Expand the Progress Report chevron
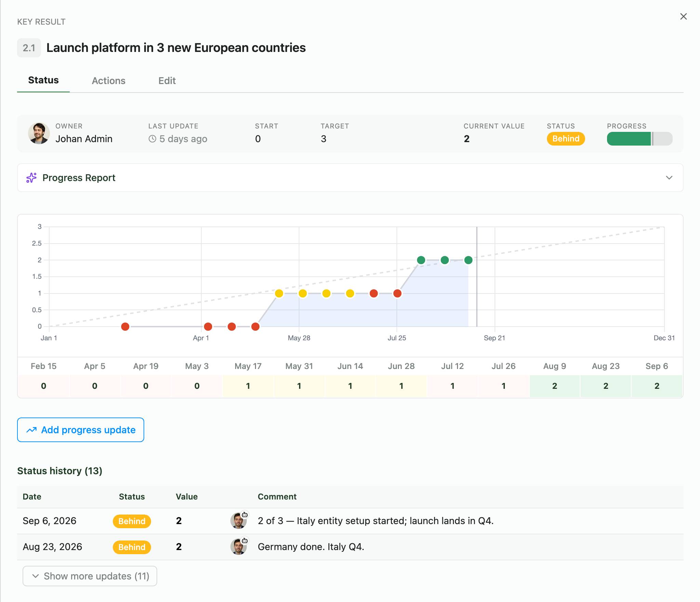Image resolution: width=700 pixels, height=602 pixels. tap(669, 178)
